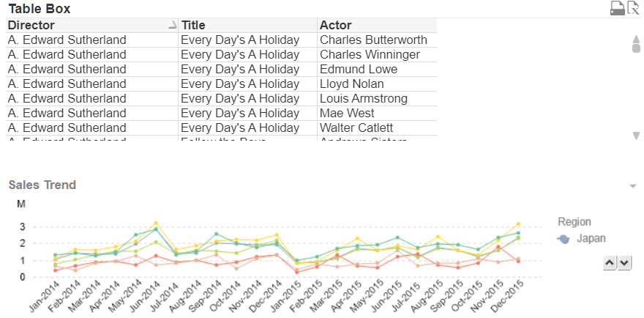The height and width of the screenshot is (318, 644).
Task: Click the legend scroll up arrow button
Action: (610, 262)
